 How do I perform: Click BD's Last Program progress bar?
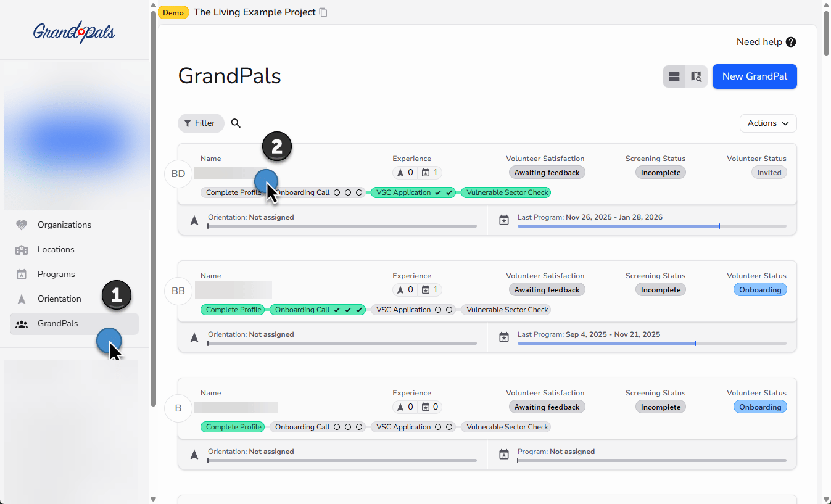(652, 226)
